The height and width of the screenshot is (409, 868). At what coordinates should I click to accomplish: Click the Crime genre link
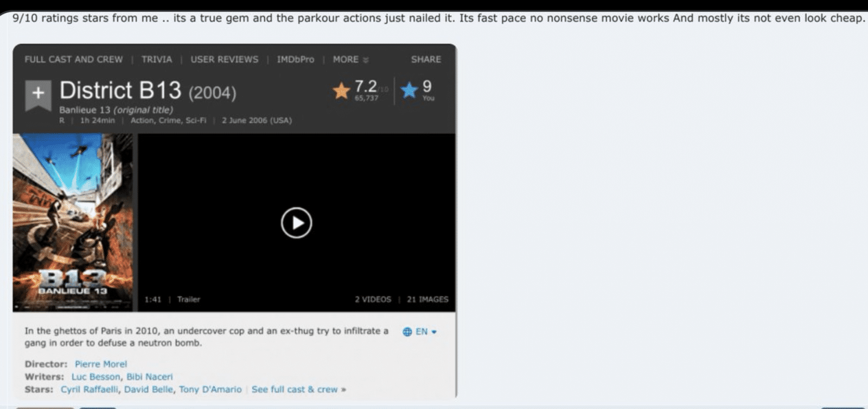pos(169,120)
